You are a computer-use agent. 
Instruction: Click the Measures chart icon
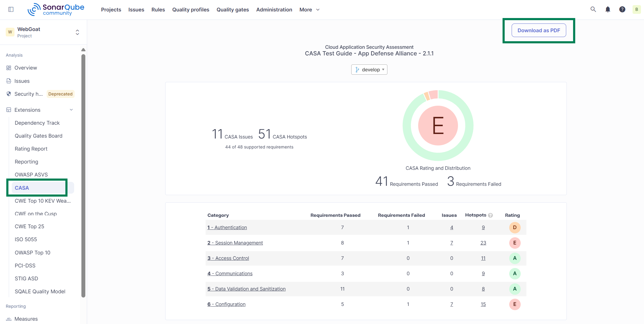tap(9, 319)
